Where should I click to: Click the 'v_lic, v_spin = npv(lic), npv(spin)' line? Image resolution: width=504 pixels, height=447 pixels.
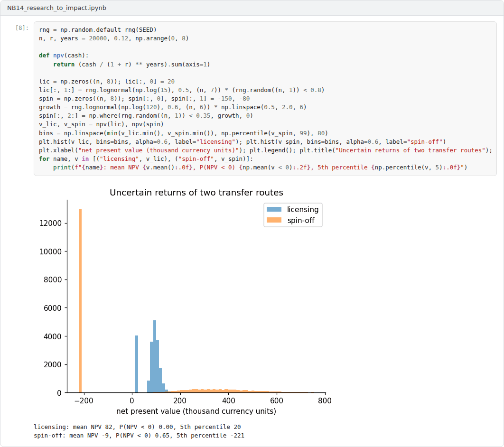click(101, 124)
